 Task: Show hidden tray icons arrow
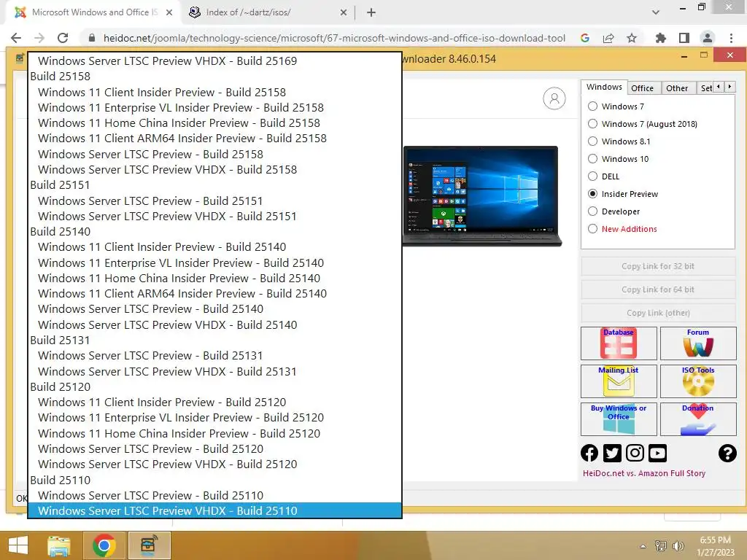coord(643,546)
